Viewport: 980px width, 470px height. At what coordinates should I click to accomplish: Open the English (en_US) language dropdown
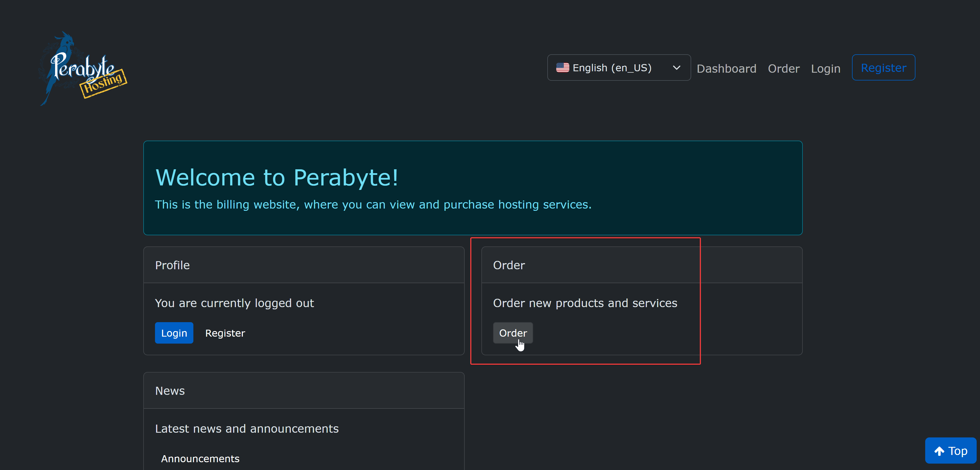point(618,68)
